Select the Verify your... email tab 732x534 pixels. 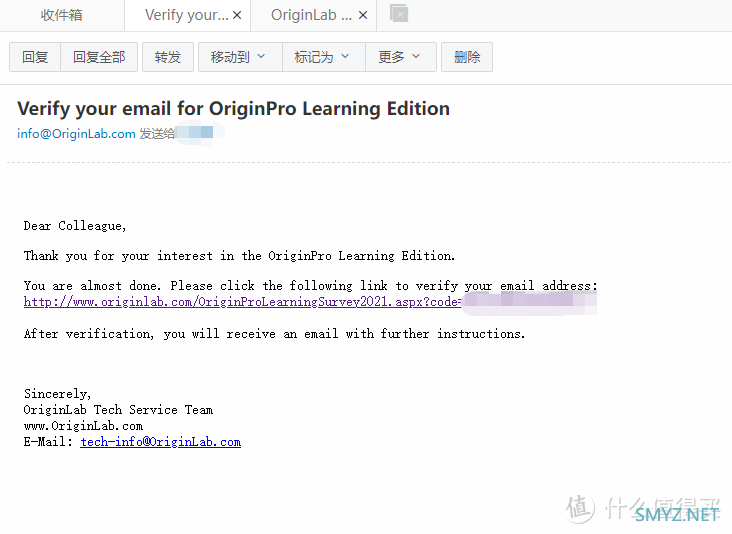[187, 15]
